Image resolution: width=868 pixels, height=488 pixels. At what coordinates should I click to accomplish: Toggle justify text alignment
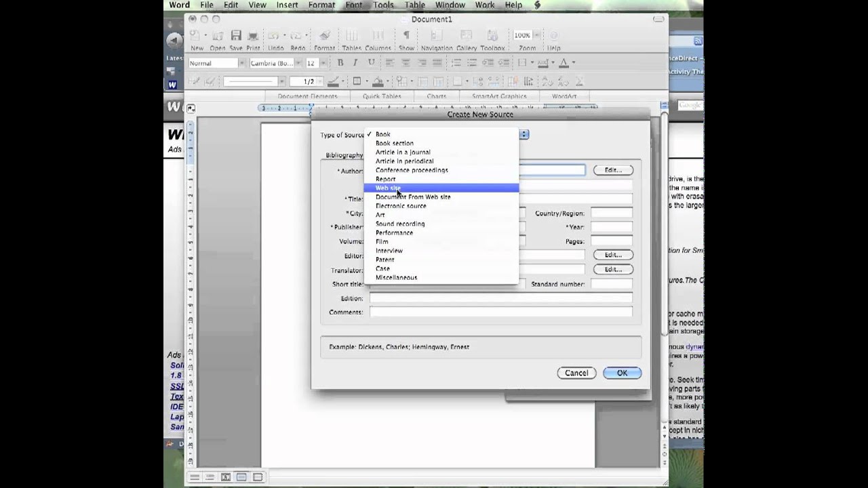click(437, 62)
